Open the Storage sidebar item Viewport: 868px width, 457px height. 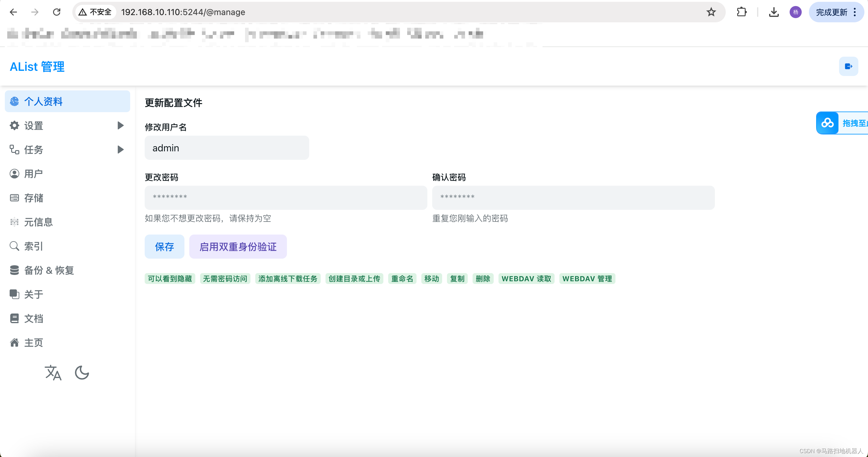pos(33,198)
